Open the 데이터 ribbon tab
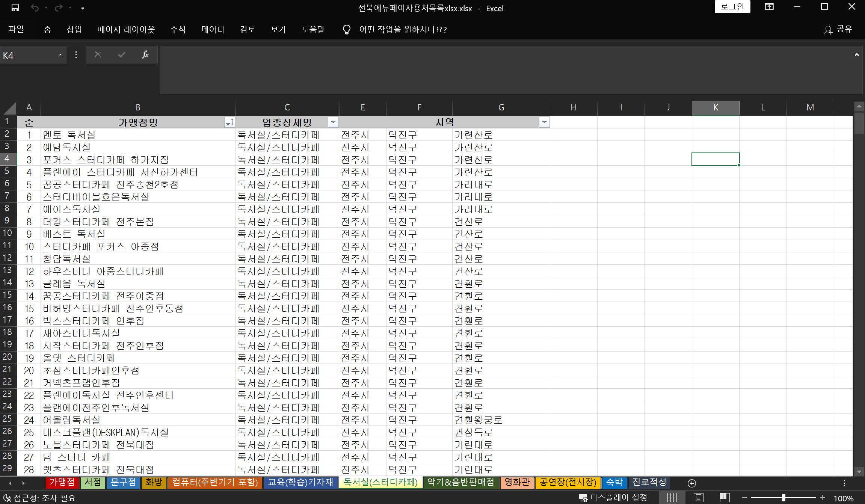 point(213,30)
